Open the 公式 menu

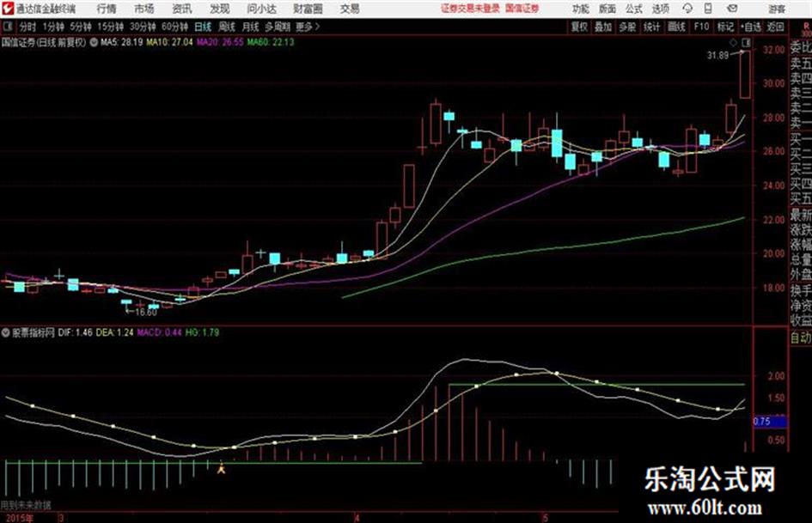(x=634, y=9)
